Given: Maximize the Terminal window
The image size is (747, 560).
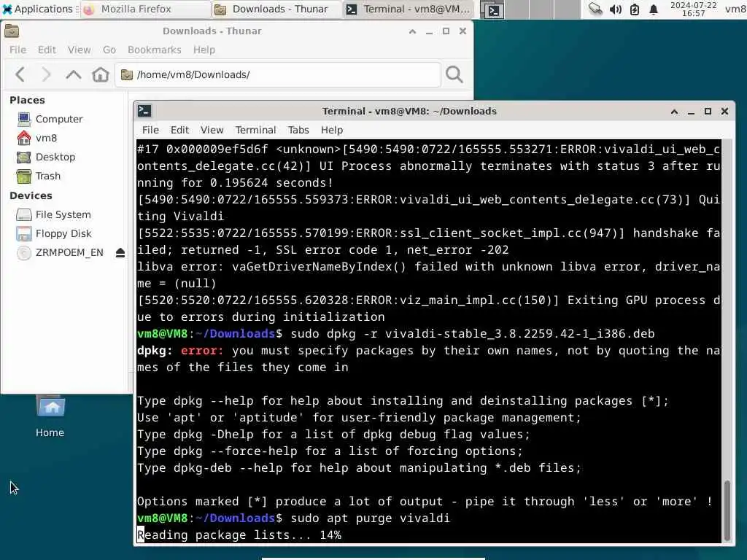Looking at the screenshot, I should pos(708,112).
